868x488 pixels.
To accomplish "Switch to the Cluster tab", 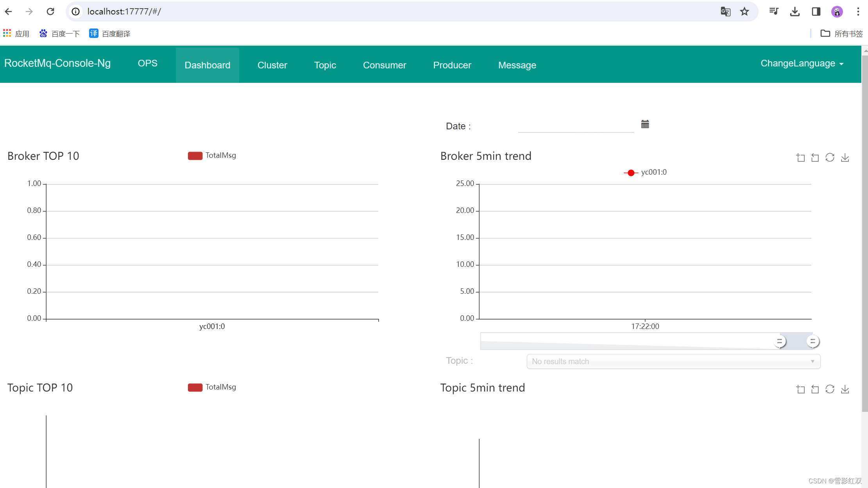I will pyautogui.click(x=272, y=65).
